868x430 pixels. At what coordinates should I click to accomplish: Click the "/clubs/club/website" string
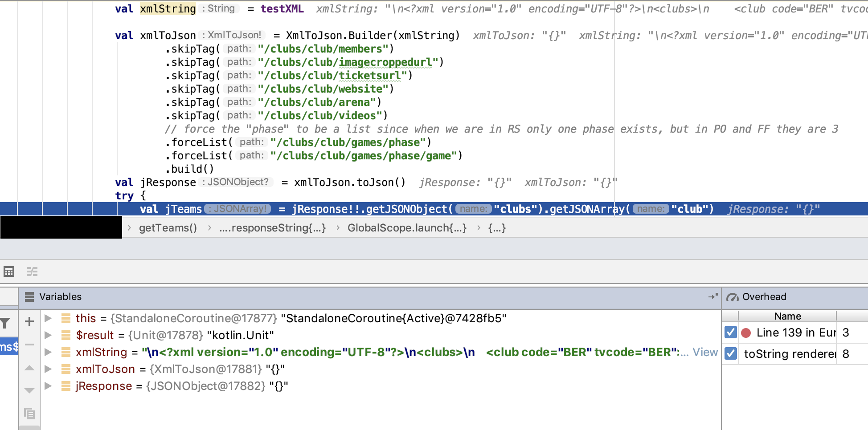pyautogui.click(x=323, y=89)
